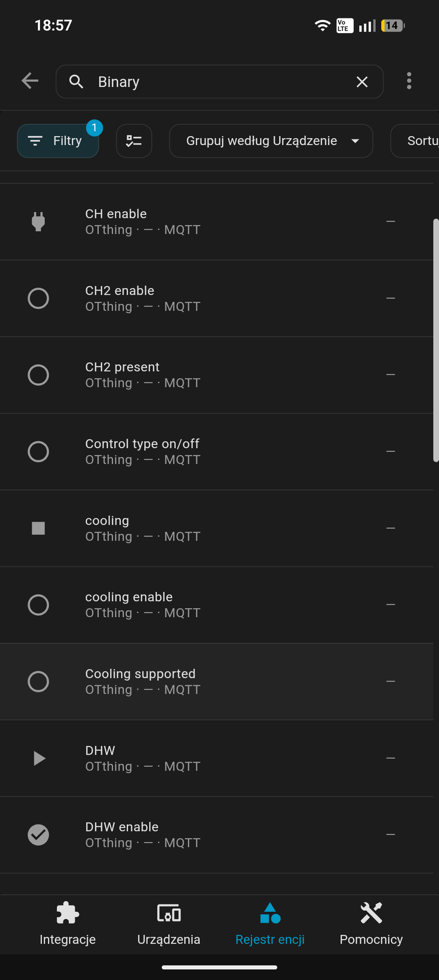This screenshot has height=980, width=439.
Task: Click the search magnifier icon
Action: coord(76,82)
